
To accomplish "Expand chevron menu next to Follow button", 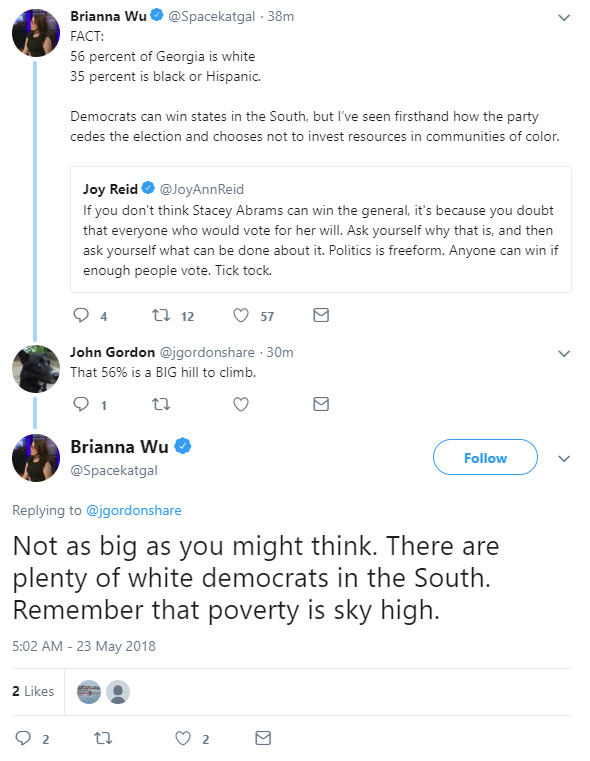I will tap(564, 459).
